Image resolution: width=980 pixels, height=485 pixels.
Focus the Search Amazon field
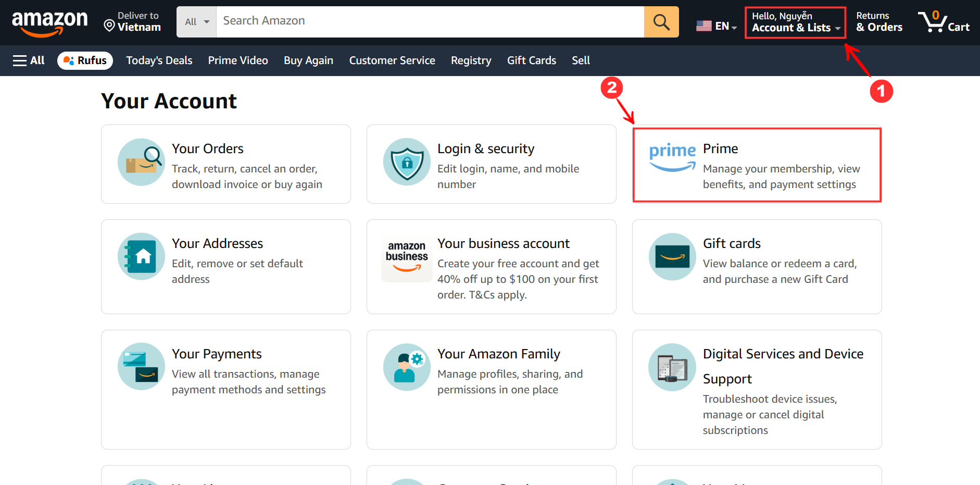[x=430, y=21]
